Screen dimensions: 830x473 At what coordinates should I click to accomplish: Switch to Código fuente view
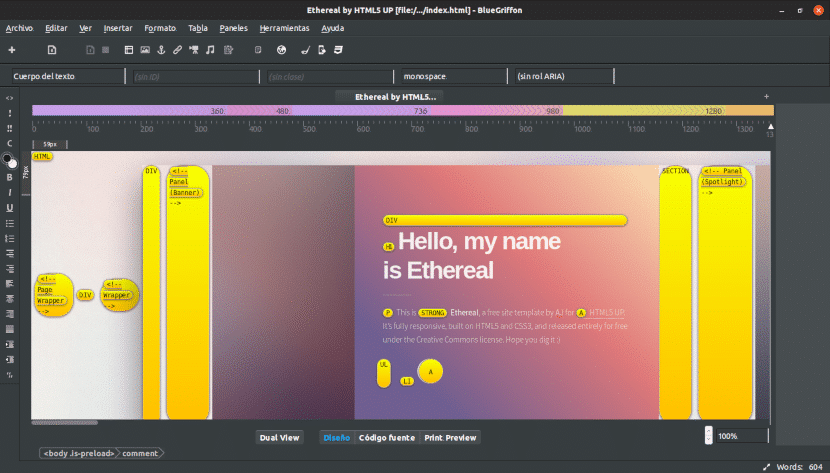pos(387,438)
